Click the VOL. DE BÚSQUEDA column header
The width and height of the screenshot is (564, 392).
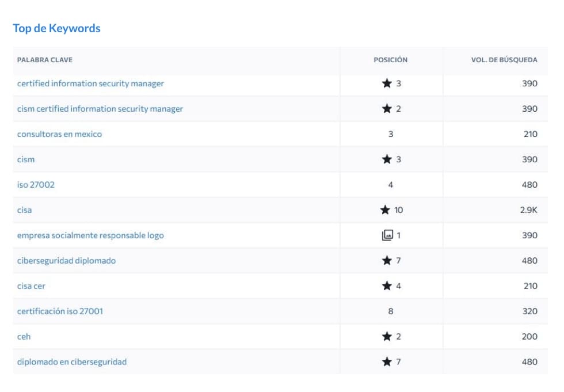(x=504, y=60)
